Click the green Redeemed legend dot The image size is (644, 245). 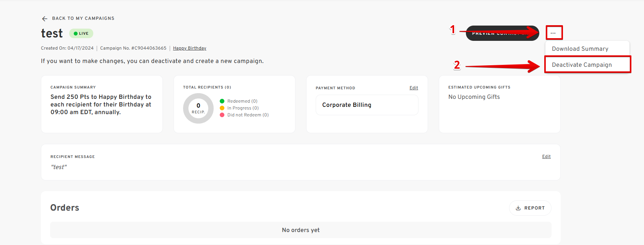coord(222,101)
